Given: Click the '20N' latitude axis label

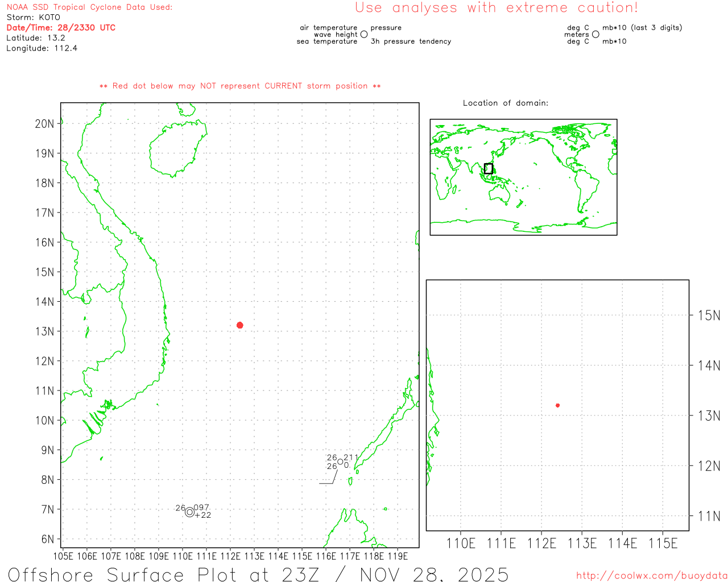Looking at the screenshot, I should click(45, 124).
